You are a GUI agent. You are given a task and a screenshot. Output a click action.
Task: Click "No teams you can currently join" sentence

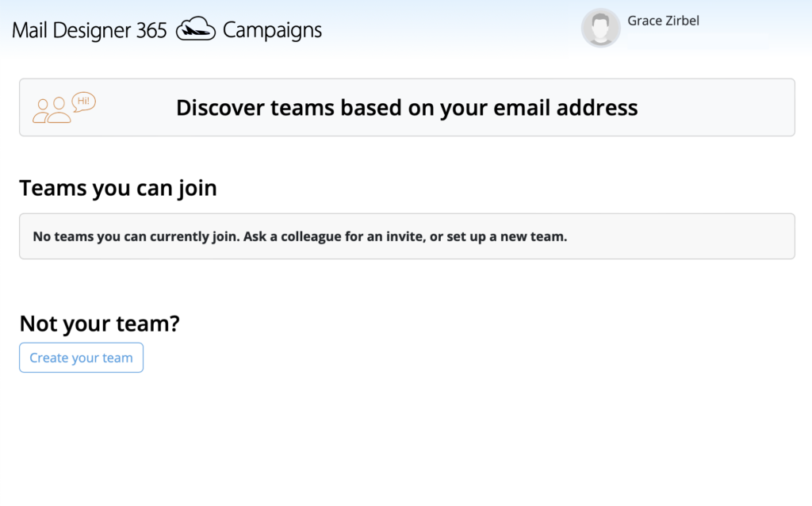(136, 236)
